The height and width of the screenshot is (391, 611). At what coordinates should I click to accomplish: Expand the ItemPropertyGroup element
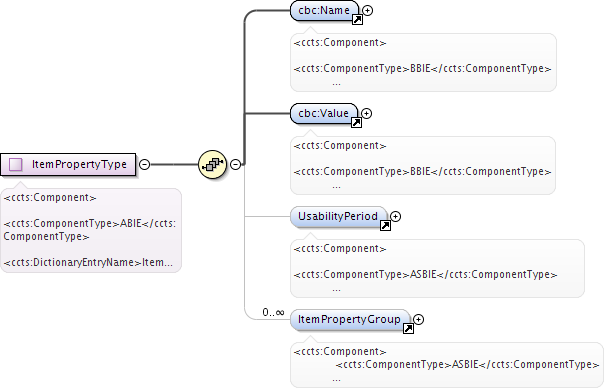[419, 320]
